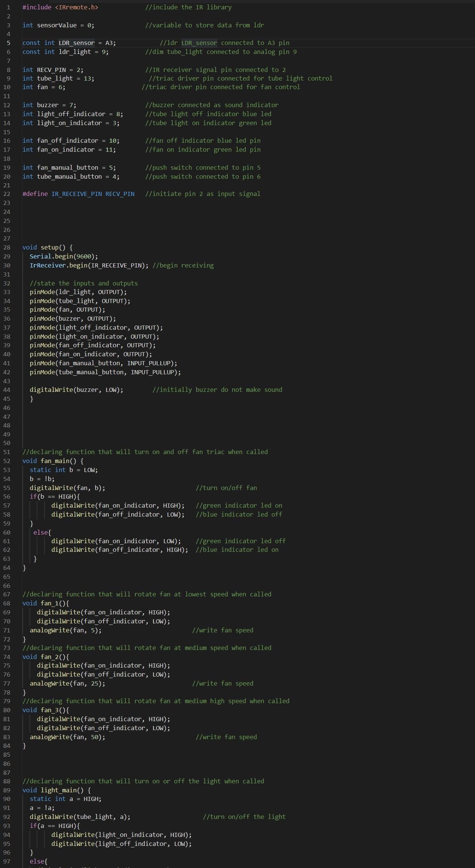This screenshot has height=868, width=475.
Task: Click line number 64 in the gutter
Action: coord(7,568)
